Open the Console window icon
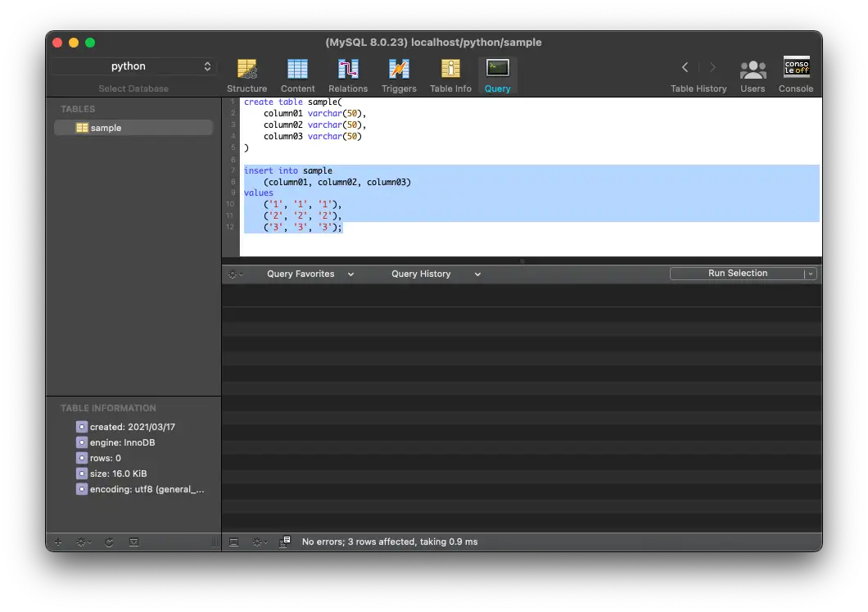 [x=796, y=76]
